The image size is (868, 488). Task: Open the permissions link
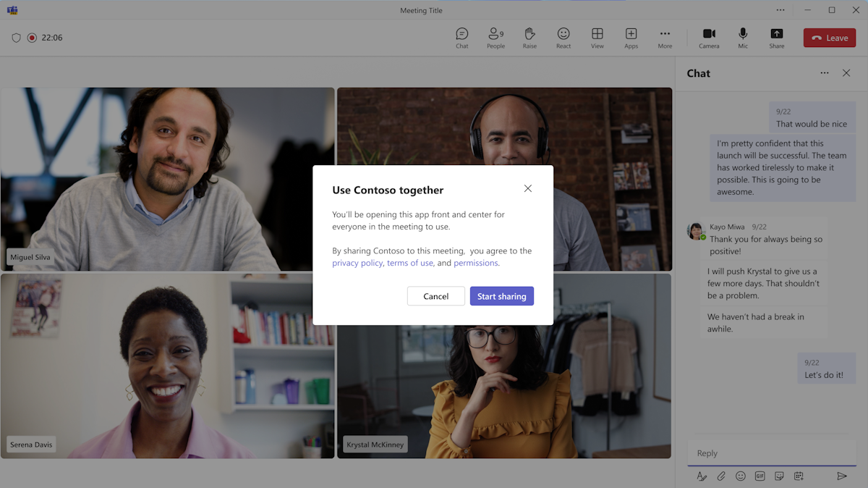click(x=476, y=263)
